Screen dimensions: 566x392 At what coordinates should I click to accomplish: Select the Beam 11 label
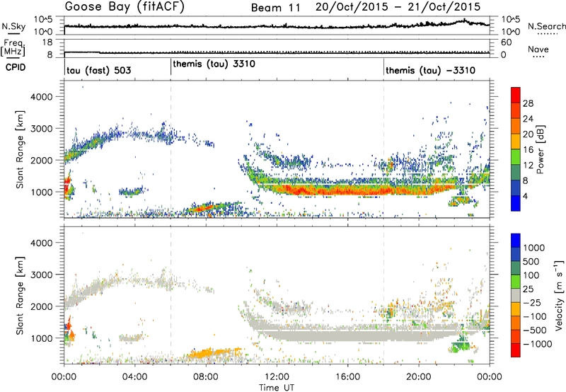[x=276, y=8]
